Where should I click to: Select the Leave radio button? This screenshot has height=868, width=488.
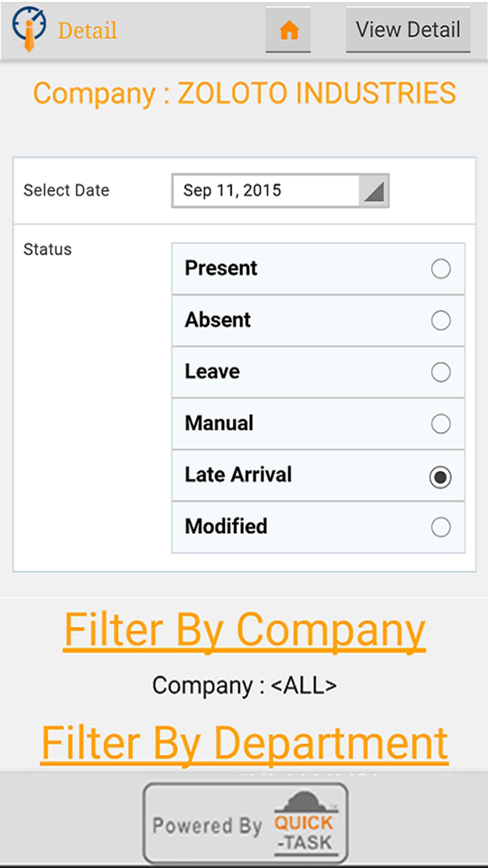click(440, 372)
